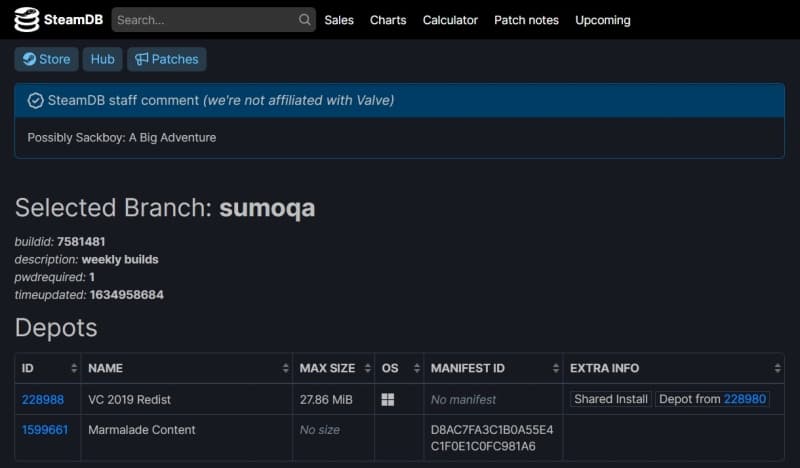Sort depots by NAME column arrows
Image resolution: width=800 pixels, height=468 pixels.
point(284,369)
